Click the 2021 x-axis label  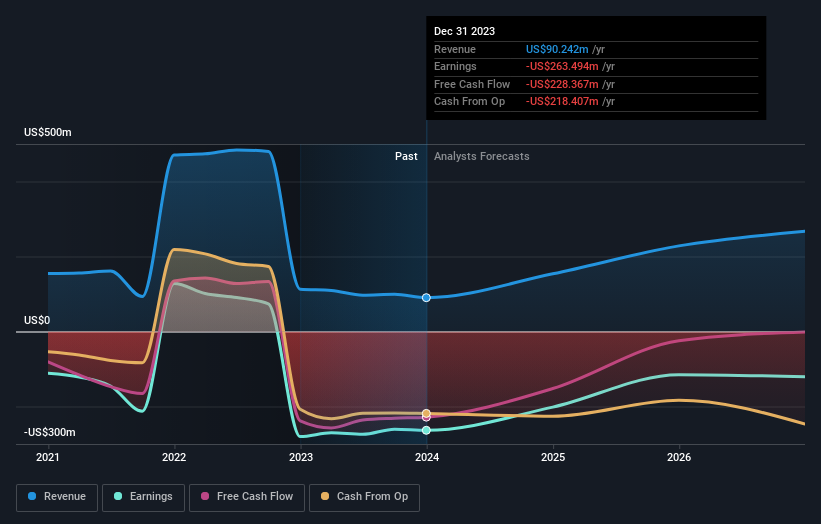click(x=48, y=457)
